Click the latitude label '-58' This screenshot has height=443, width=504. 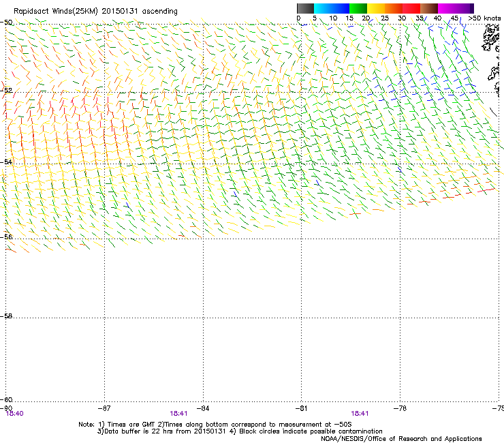coord(6,316)
